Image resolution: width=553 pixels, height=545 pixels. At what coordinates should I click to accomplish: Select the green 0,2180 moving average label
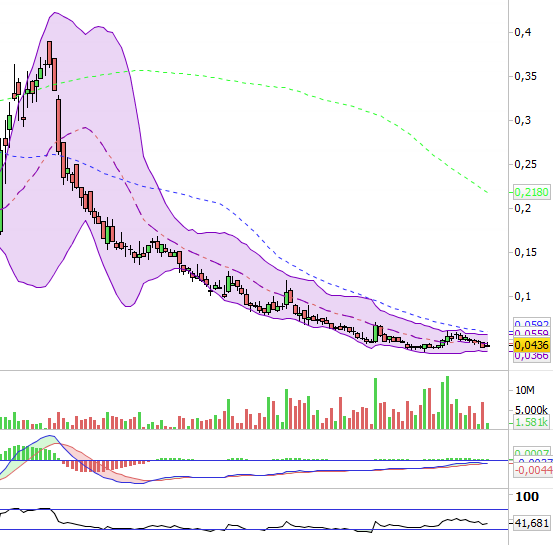pyautogui.click(x=531, y=192)
